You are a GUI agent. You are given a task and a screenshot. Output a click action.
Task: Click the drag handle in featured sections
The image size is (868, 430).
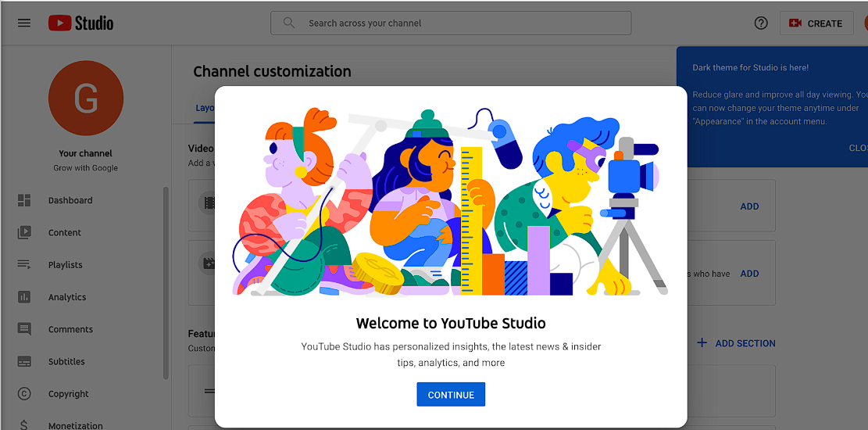[210, 391]
